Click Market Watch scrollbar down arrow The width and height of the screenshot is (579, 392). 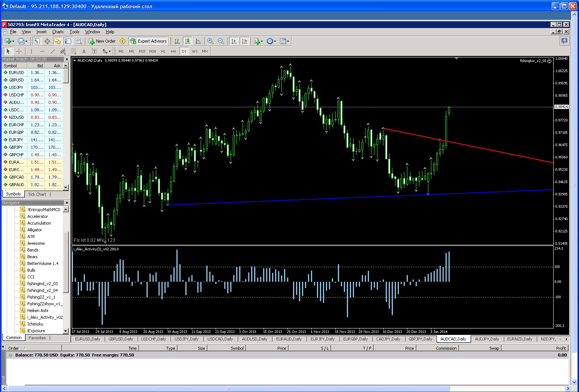click(66, 188)
